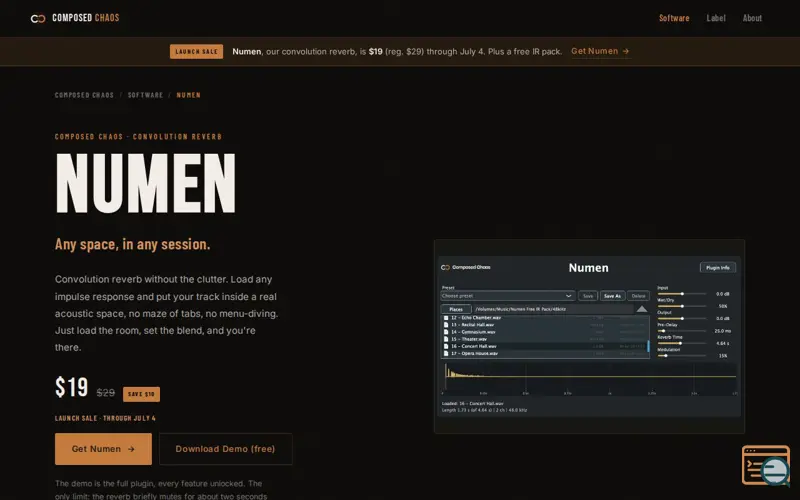The width and height of the screenshot is (800, 500).
Task: Click the struck-through $29 price
Action: point(106,392)
